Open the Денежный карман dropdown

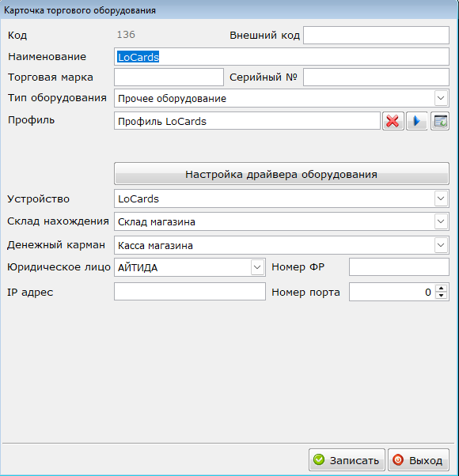click(441, 245)
